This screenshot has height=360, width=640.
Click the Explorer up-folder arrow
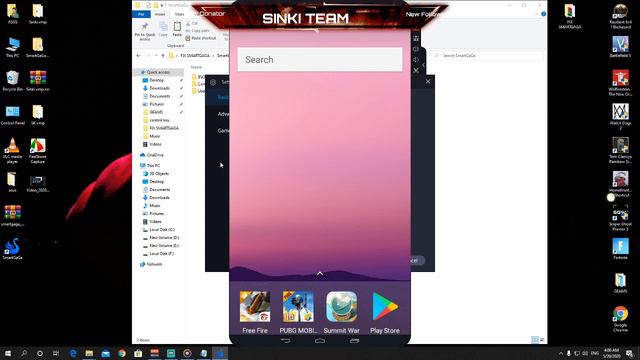[x=163, y=56]
